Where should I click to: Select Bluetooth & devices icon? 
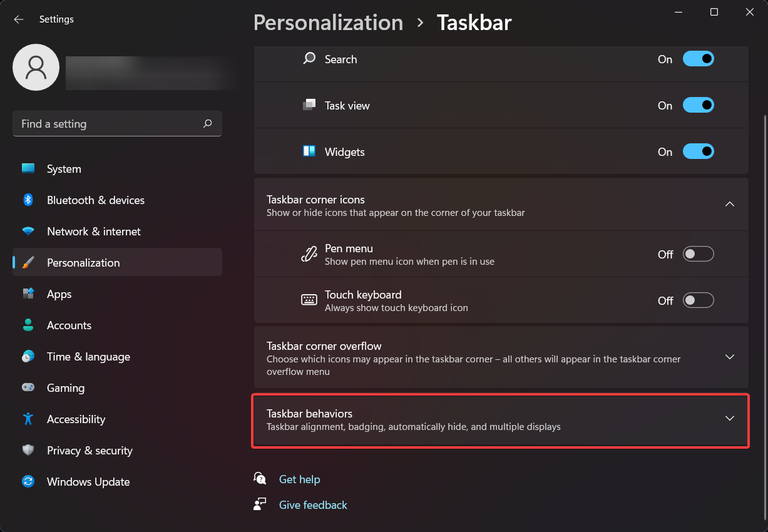click(28, 200)
